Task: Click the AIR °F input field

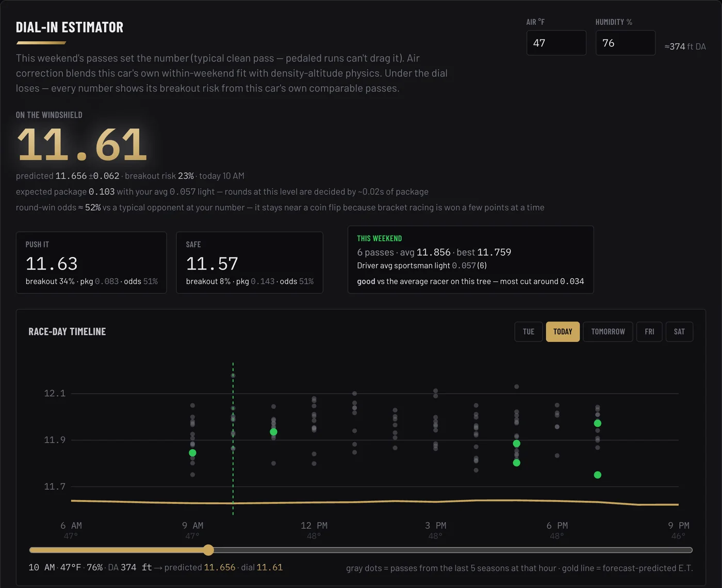Action: point(556,43)
